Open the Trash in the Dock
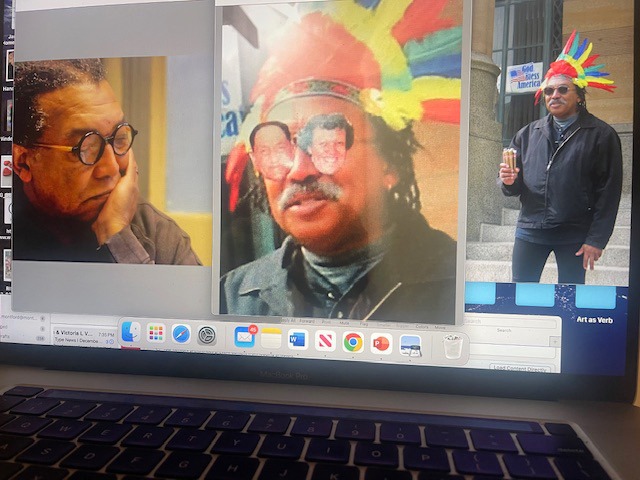 (x=453, y=347)
